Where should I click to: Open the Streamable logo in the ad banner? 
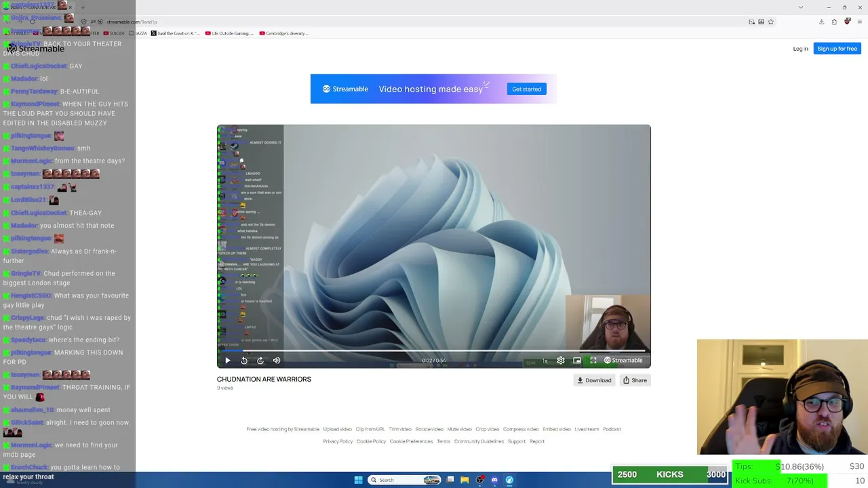tap(345, 89)
